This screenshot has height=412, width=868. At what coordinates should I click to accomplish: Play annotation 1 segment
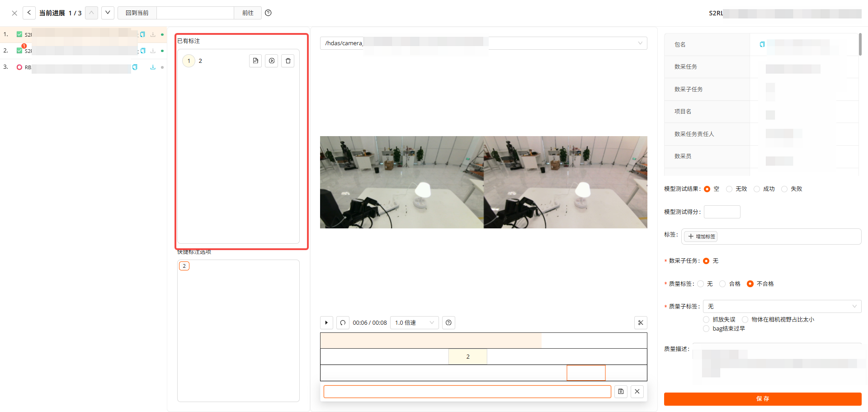pos(272,61)
